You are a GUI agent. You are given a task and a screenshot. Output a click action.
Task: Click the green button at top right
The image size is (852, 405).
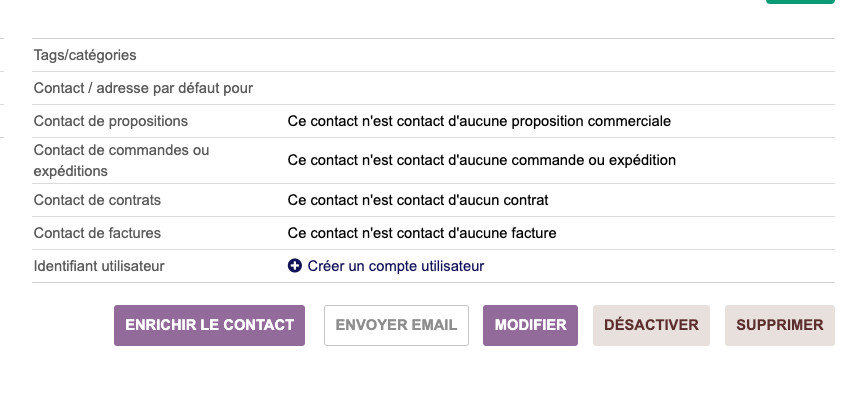800,2
